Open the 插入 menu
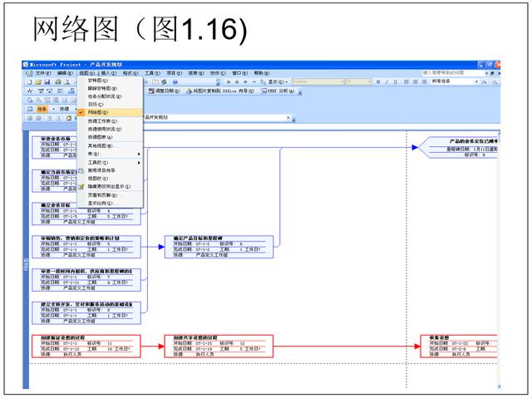Viewport: 532px width, 398px height. point(108,73)
